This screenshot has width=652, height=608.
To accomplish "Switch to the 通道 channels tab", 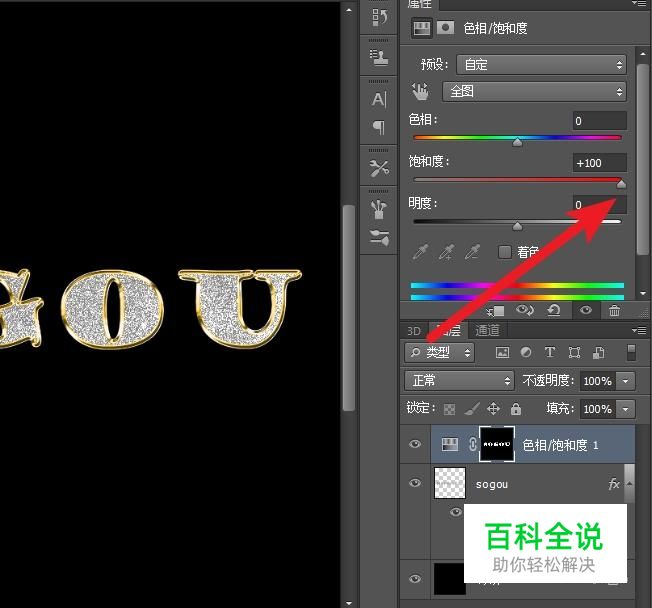I will tap(487, 331).
